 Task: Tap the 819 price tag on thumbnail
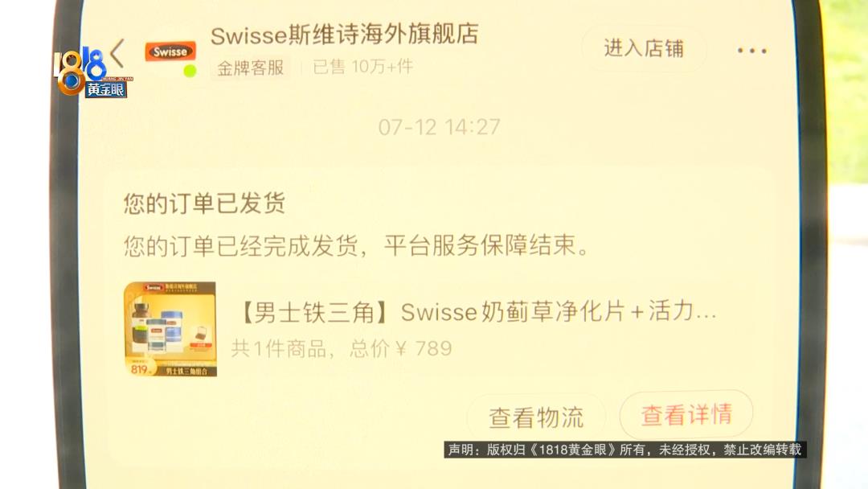pos(140,369)
